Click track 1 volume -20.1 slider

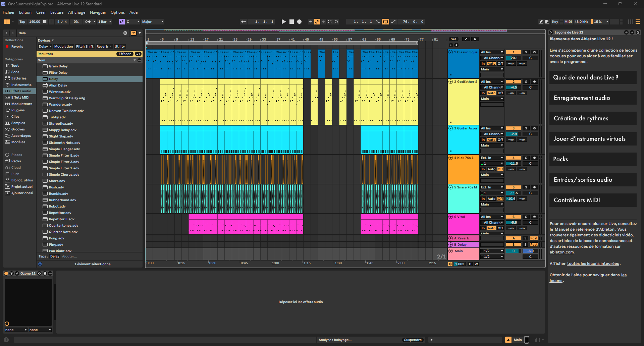[514, 58]
